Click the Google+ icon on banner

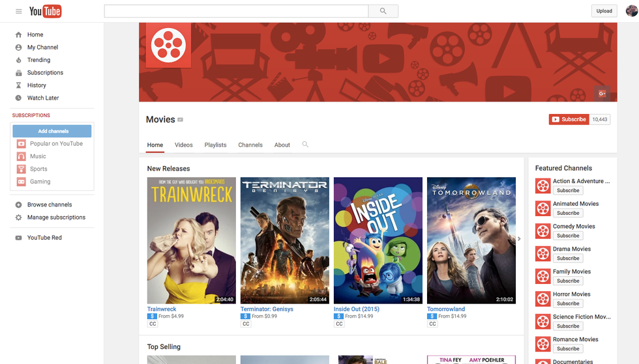click(x=602, y=93)
